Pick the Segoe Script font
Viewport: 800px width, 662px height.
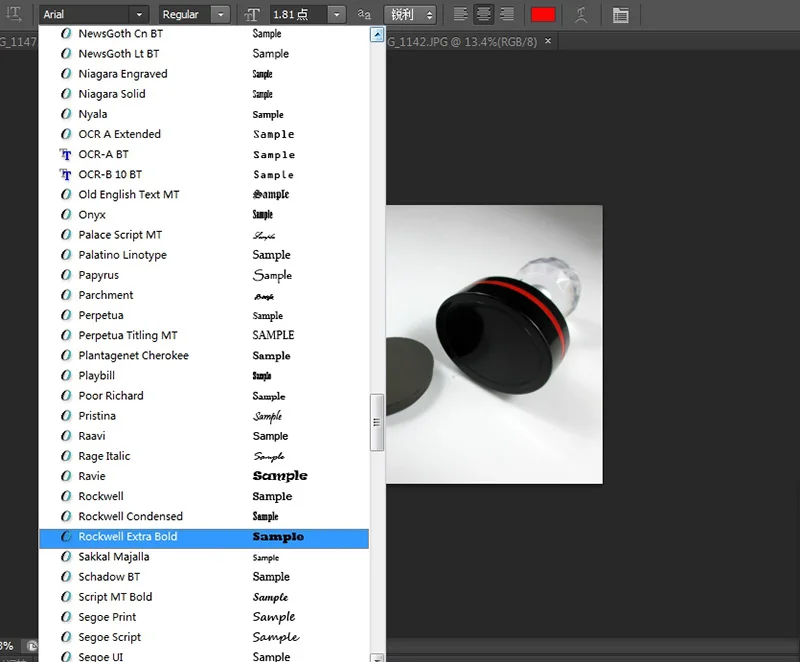point(204,637)
